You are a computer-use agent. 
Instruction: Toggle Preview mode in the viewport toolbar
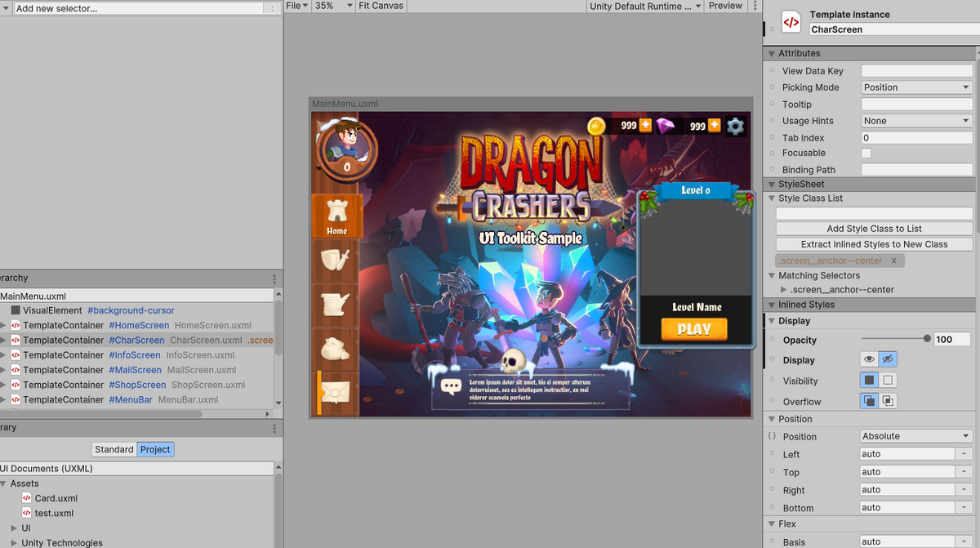tap(725, 6)
